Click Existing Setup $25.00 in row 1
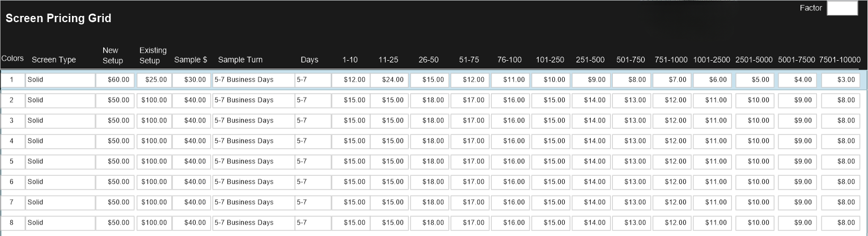Screen dimensions: 868x236 154,80
